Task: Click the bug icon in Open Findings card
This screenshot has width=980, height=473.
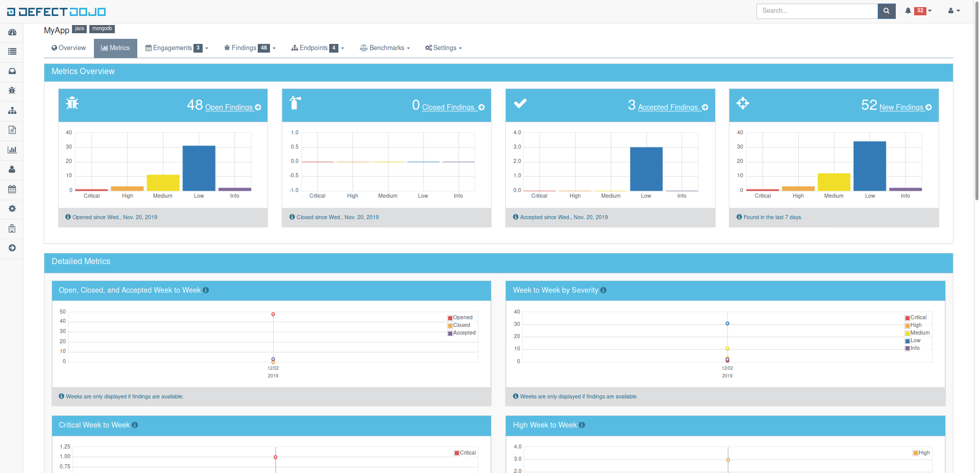Action: [x=72, y=103]
